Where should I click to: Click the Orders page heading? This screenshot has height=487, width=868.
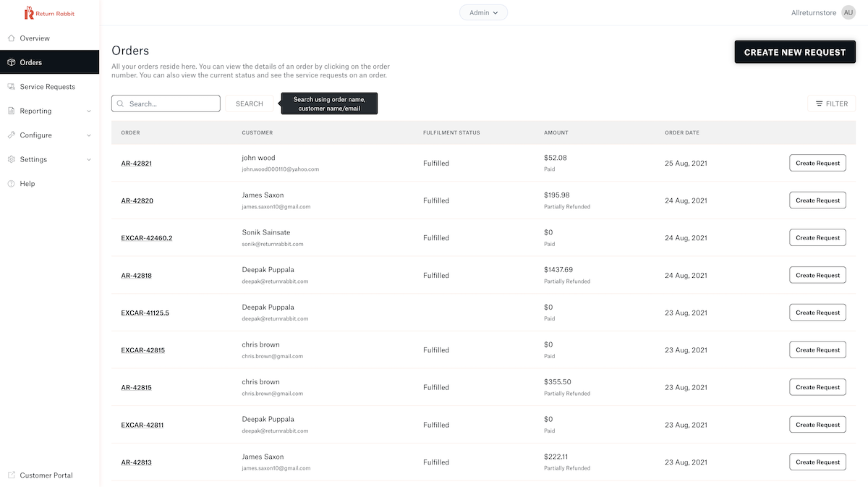click(130, 51)
